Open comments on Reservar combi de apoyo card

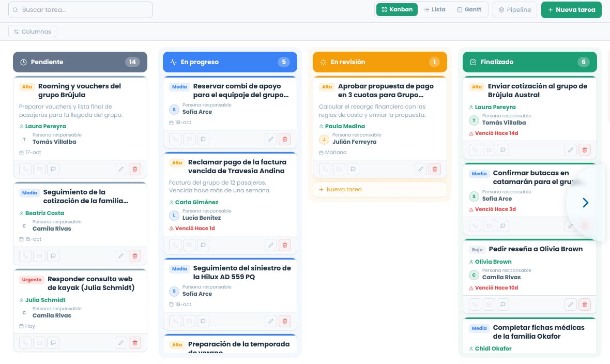203,139
